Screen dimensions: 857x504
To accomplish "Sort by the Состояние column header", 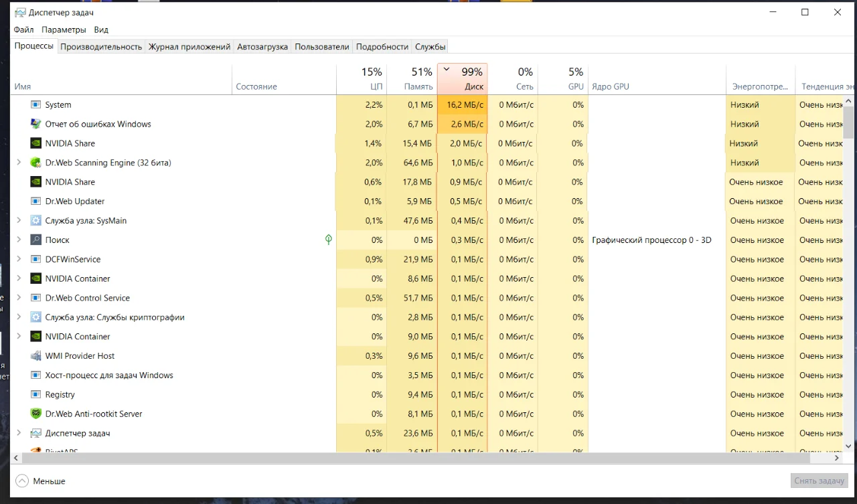I will click(x=284, y=79).
